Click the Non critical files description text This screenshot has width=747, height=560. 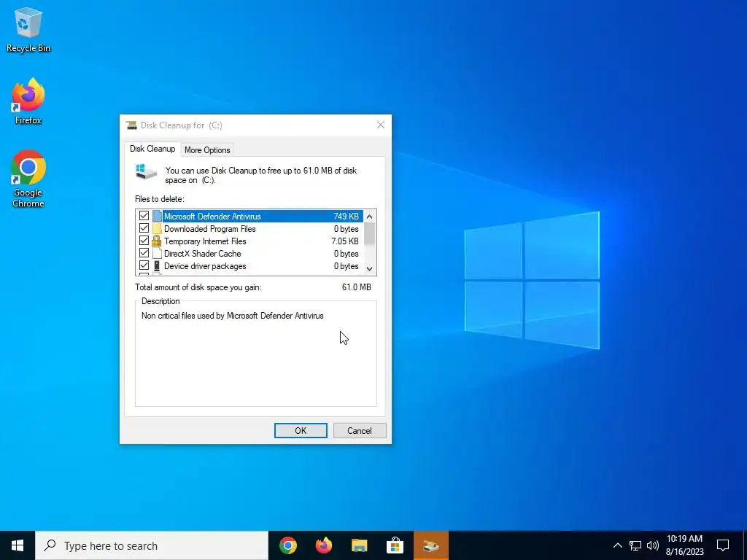(x=233, y=316)
